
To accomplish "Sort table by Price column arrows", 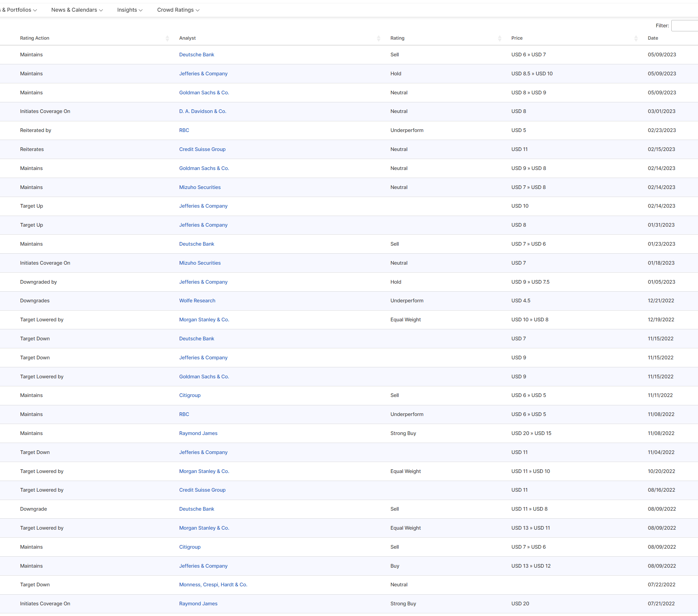I will pyautogui.click(x=636, y=38).
